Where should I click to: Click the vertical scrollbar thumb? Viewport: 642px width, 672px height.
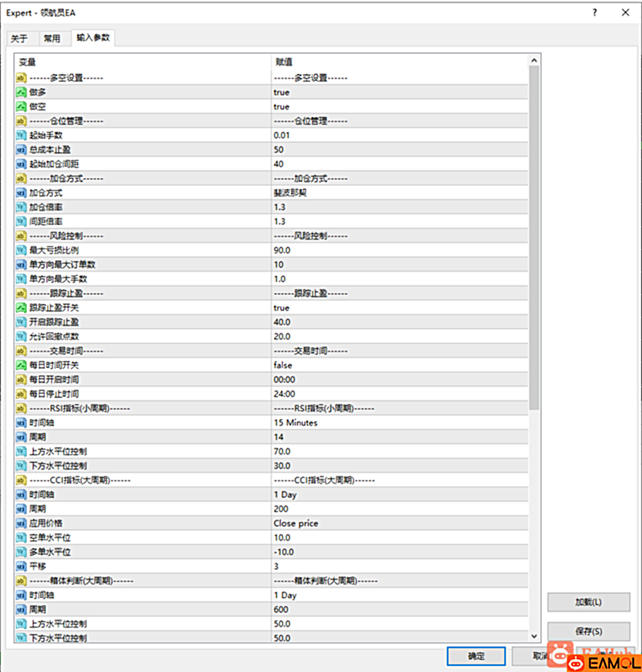(x=534, y=233)
